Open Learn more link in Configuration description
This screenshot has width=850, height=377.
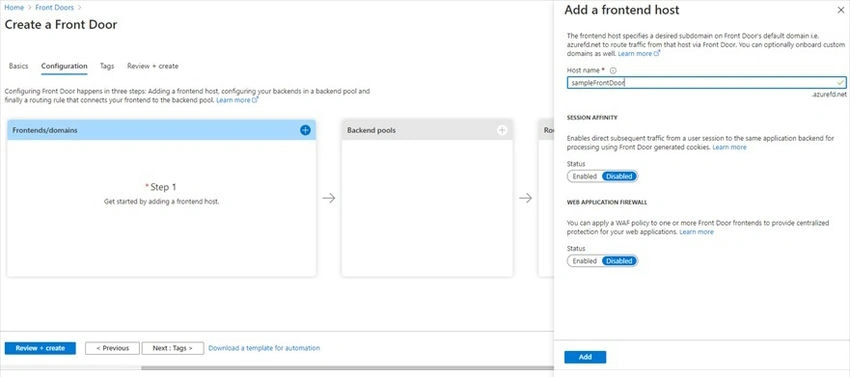[x=237, y=100]
